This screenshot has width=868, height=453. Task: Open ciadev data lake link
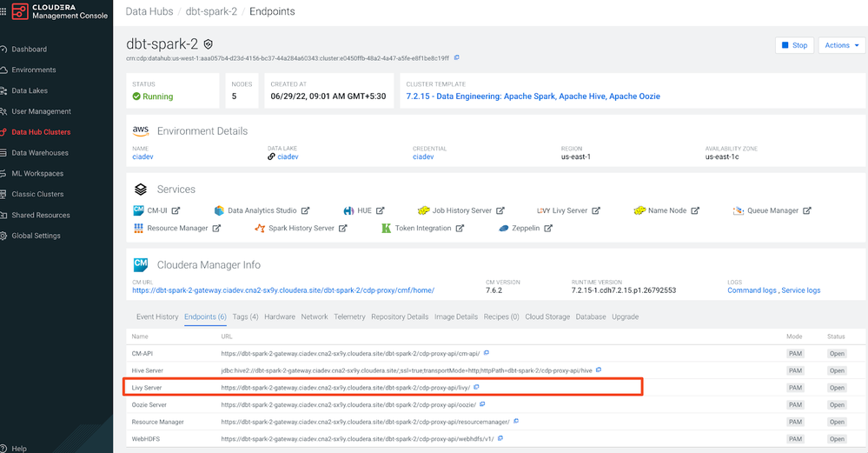[x=288, y=157]
